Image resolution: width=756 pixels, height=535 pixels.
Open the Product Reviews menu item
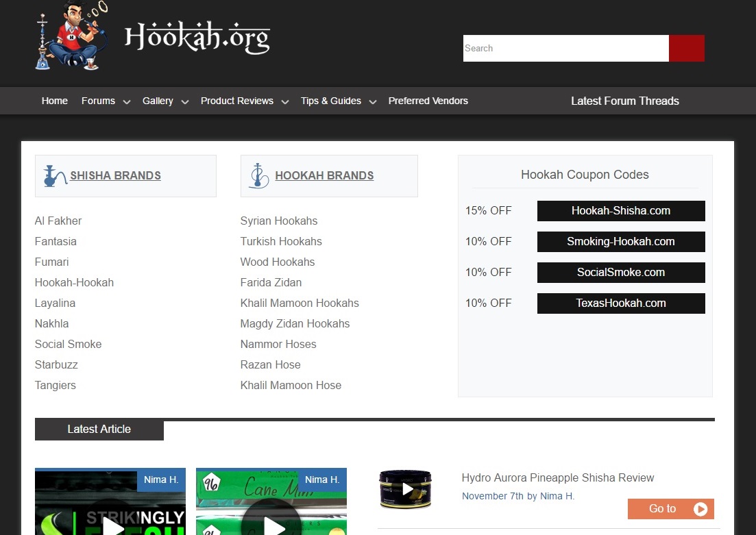pyautogui.click(x=236, y=101)
